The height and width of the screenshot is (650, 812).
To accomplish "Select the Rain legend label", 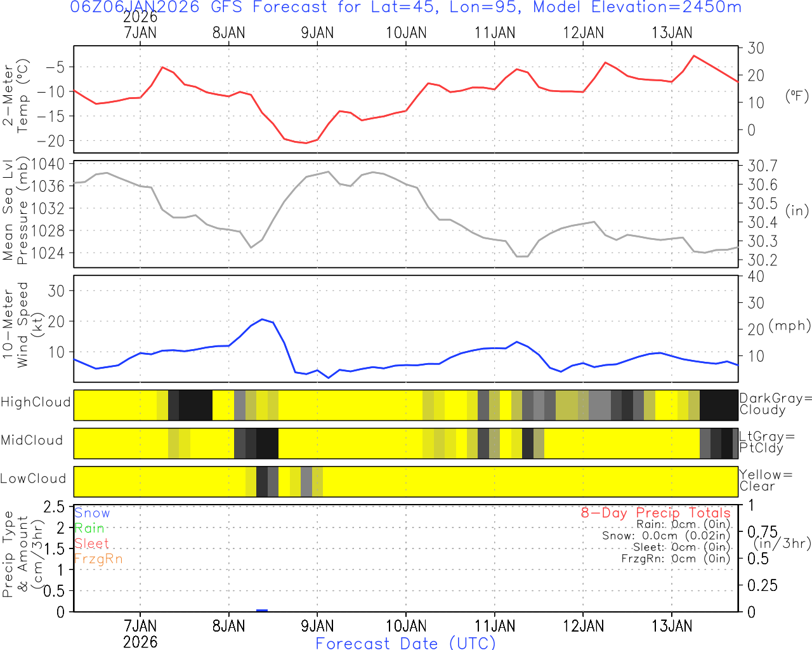I will click(89, 528).
